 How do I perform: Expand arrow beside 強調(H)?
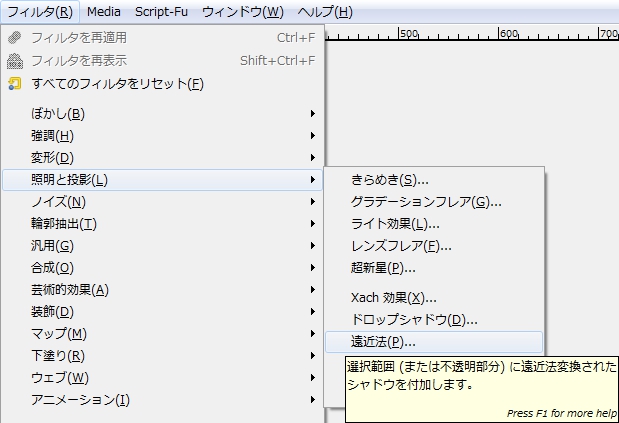[x=313, y=136]
